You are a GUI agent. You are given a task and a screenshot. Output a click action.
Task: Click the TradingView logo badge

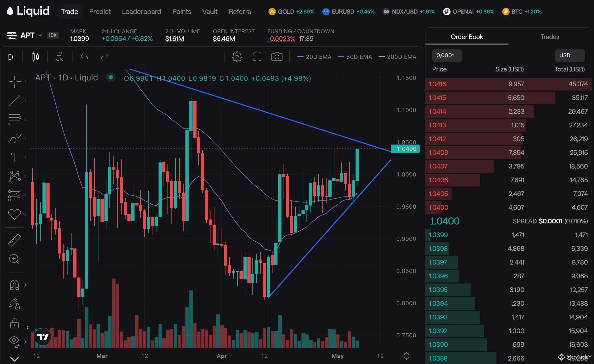[x=43, y=337]
